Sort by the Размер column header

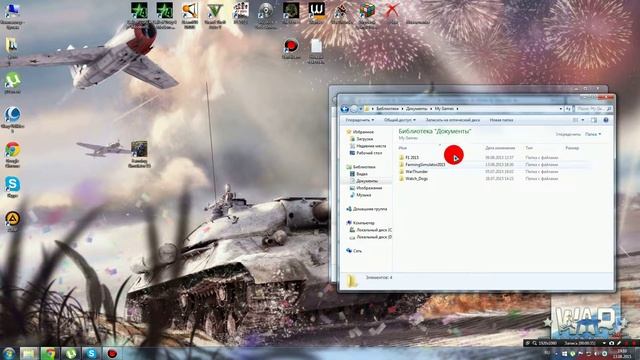click(x=572, y=148)
